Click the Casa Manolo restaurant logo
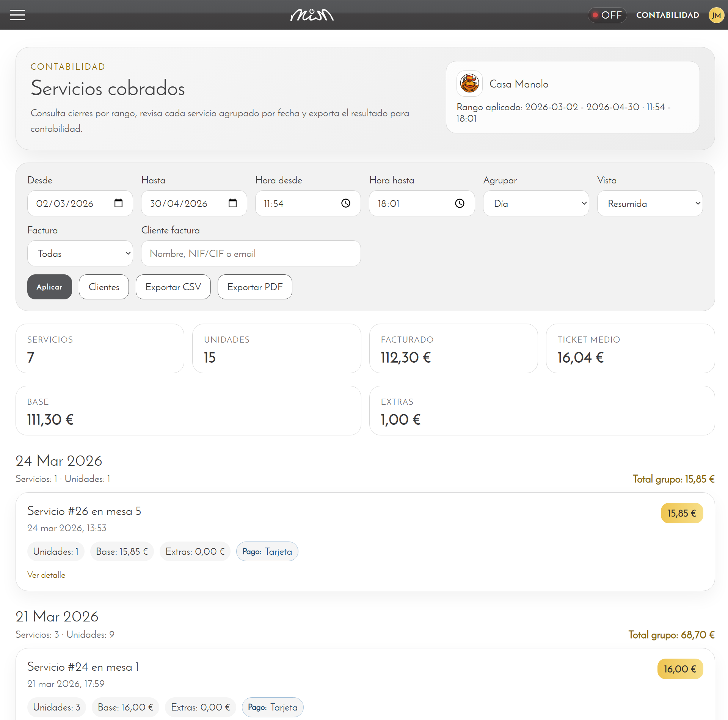This screenshot has height=720, width=728. (x=469, y=83)
